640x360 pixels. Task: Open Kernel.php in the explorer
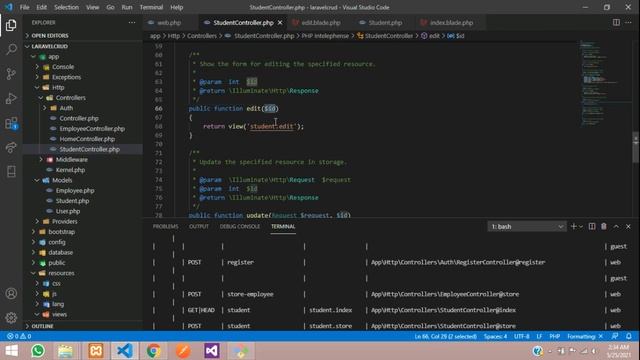point(70,170)
